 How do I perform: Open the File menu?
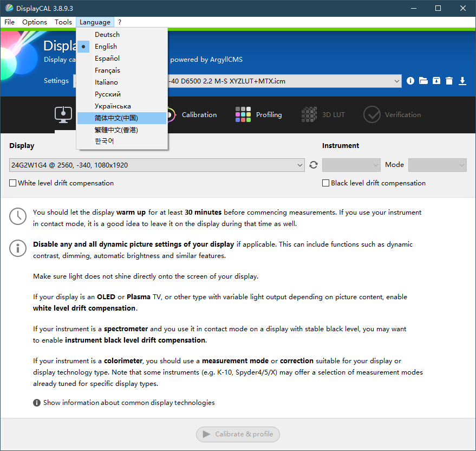9,22
